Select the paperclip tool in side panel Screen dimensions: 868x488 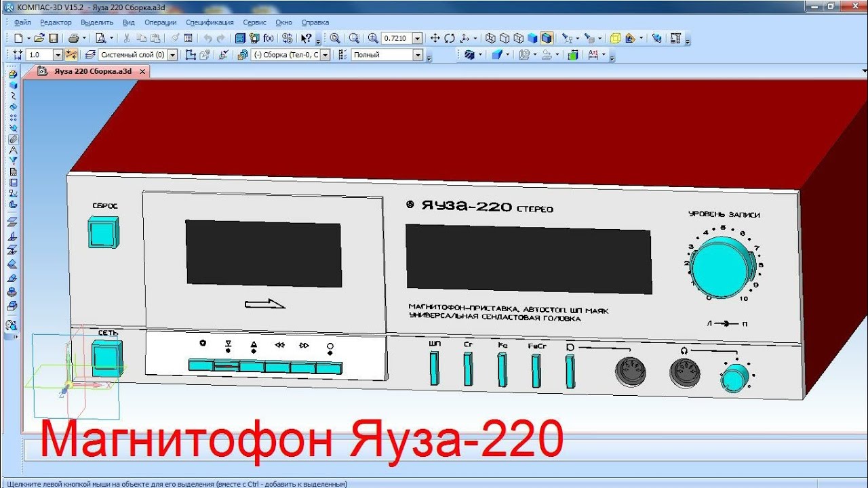13,138
